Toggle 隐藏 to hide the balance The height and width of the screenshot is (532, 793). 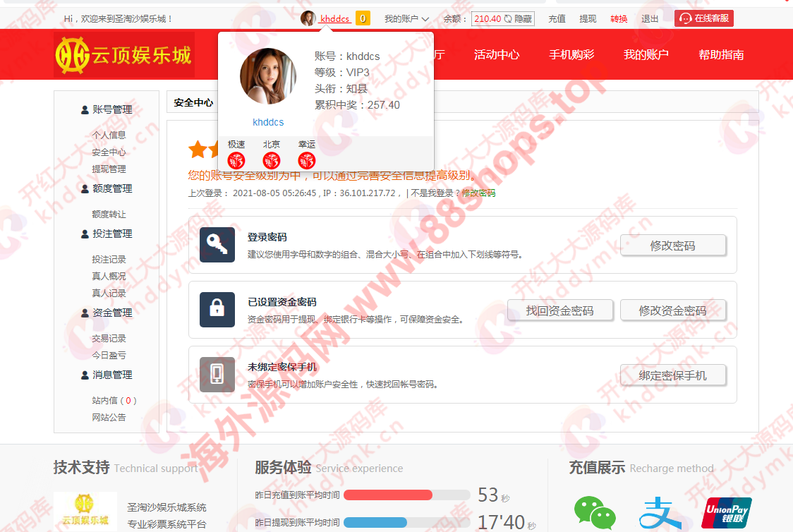point(523,19)
